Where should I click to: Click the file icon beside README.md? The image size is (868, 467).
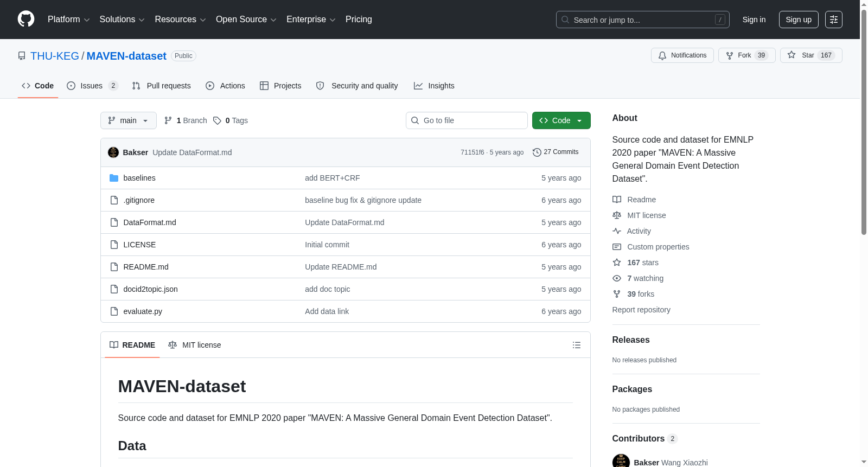coord(114,267)
